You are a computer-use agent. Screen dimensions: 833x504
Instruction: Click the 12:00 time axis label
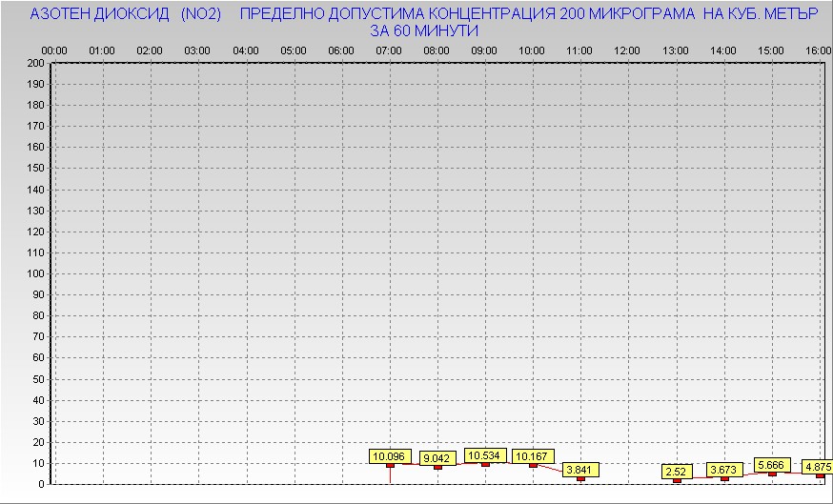tap(627, 50)
